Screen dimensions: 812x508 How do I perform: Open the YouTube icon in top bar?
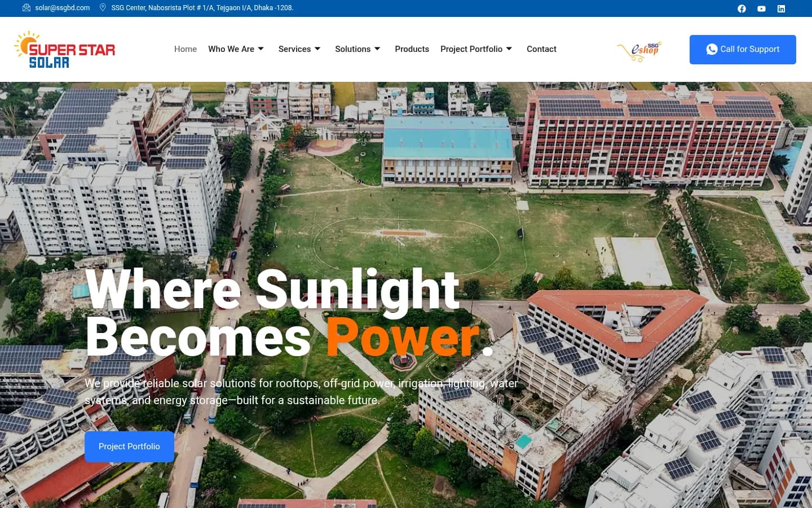pyautogui.click(x=761, y=8)
